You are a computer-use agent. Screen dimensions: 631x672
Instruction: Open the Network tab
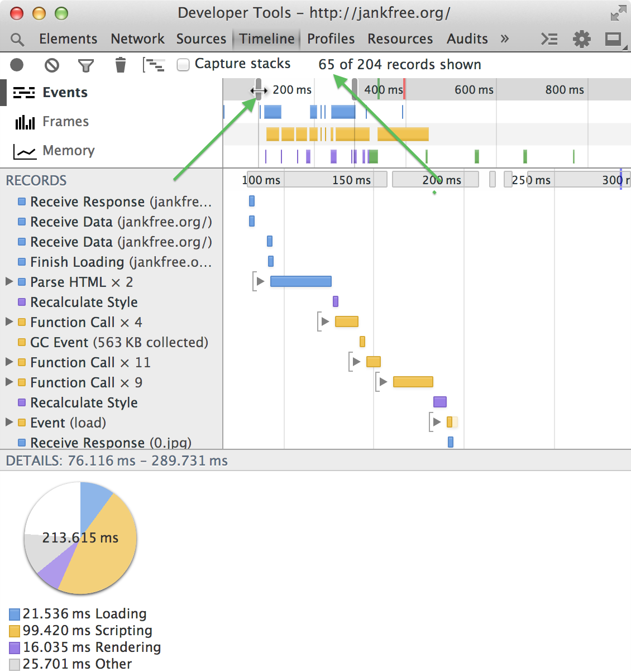(137, 39)
